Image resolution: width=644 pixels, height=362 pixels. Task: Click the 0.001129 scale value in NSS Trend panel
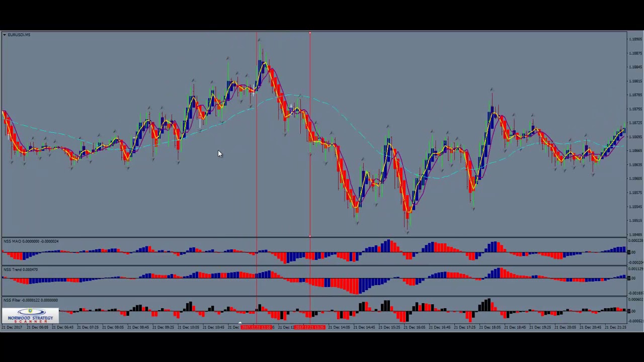tap(636, 269)
